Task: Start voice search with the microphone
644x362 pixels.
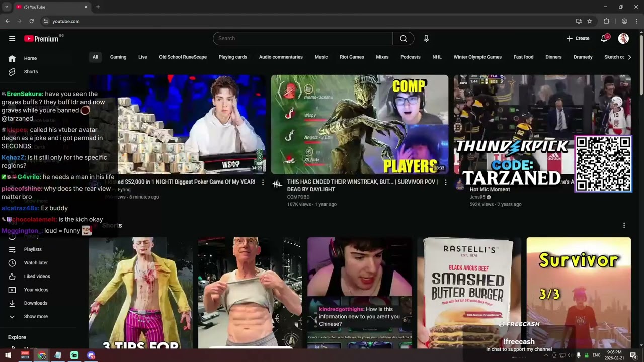Action: tap(426, 39)
